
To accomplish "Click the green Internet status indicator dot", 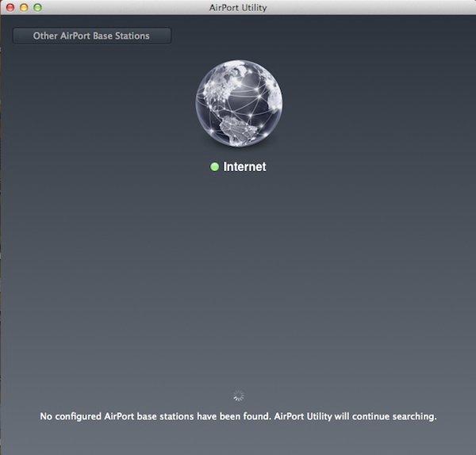I will pos(214,167).
